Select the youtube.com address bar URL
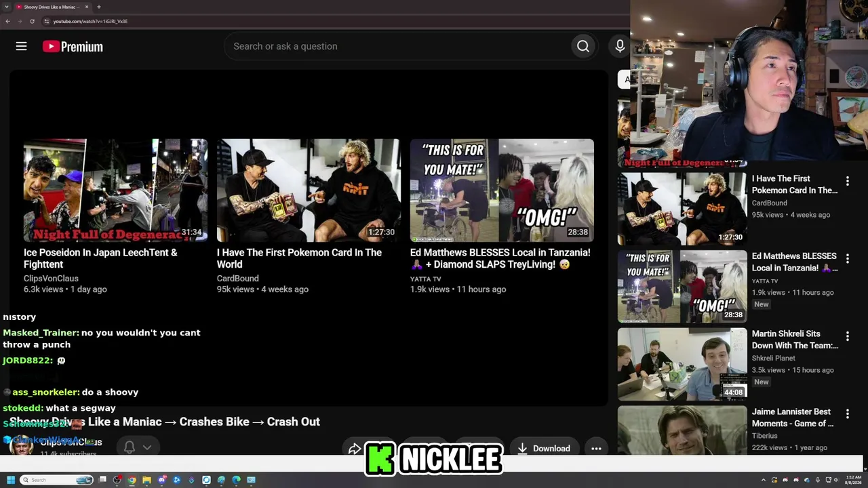 click(x=90, y=21)
